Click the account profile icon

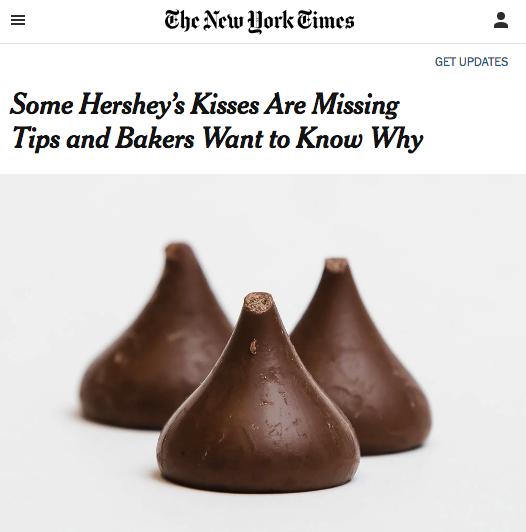(501, 20)
